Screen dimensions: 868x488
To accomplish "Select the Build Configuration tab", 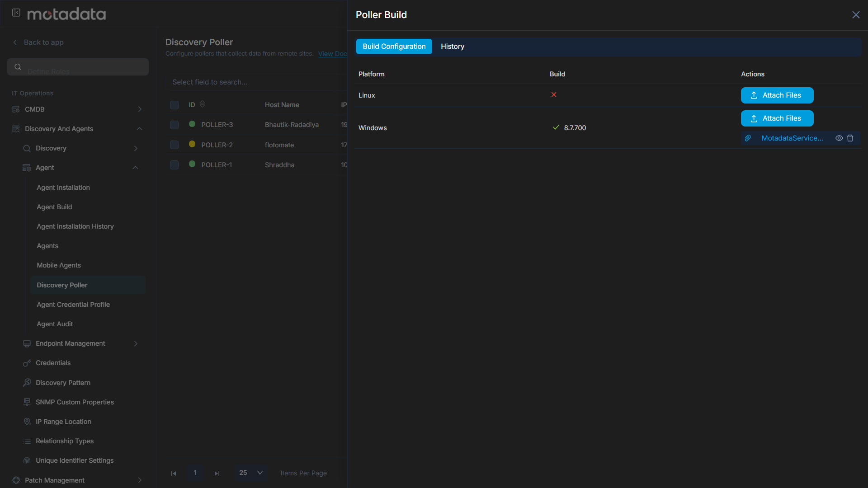I will click(394, 47).
